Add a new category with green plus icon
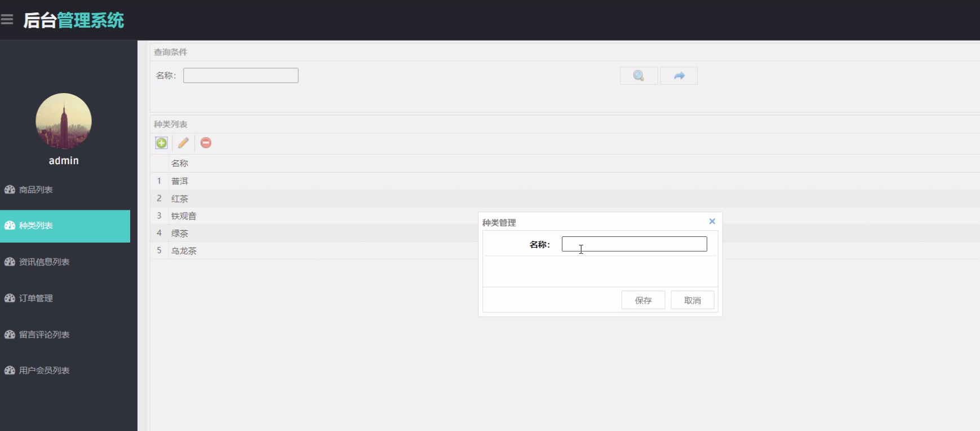980x431 pixels. (x=162, y=143)
